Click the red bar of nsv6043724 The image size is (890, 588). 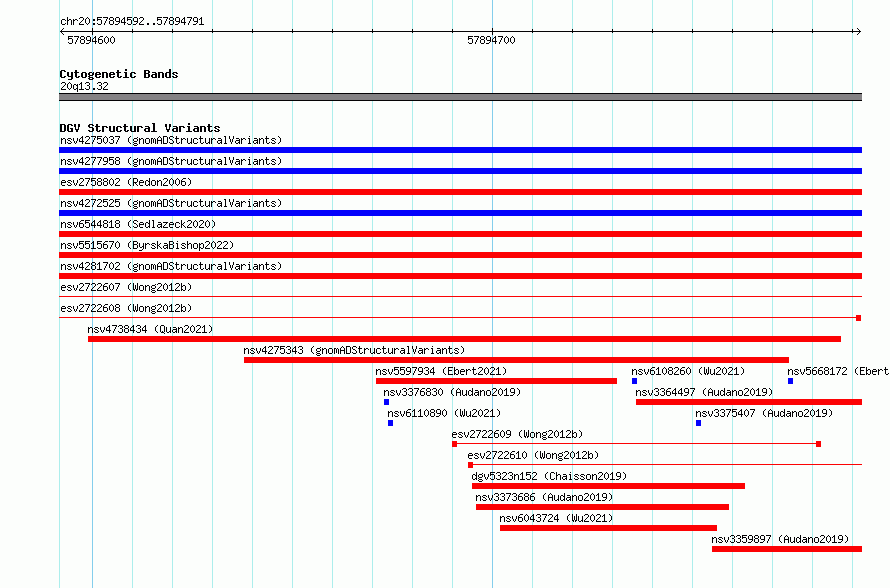coord(608,528)
